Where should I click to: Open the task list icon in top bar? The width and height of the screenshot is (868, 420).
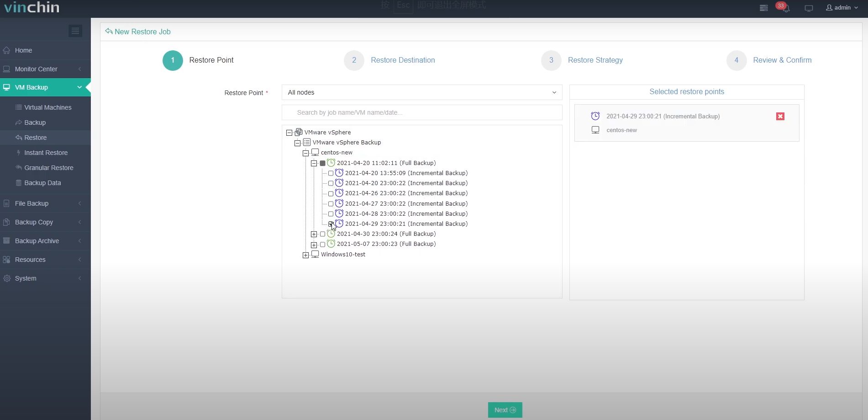point(763,8)
